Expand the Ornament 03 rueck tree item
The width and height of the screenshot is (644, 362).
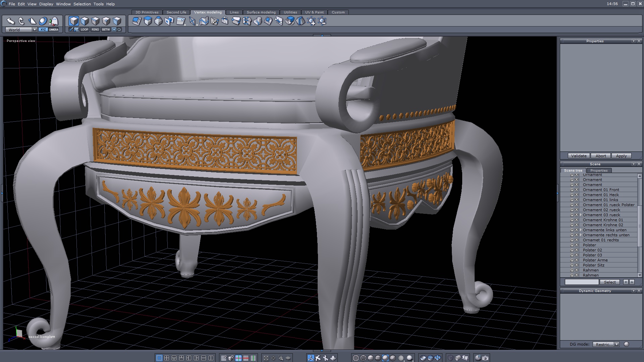point(581,215)
